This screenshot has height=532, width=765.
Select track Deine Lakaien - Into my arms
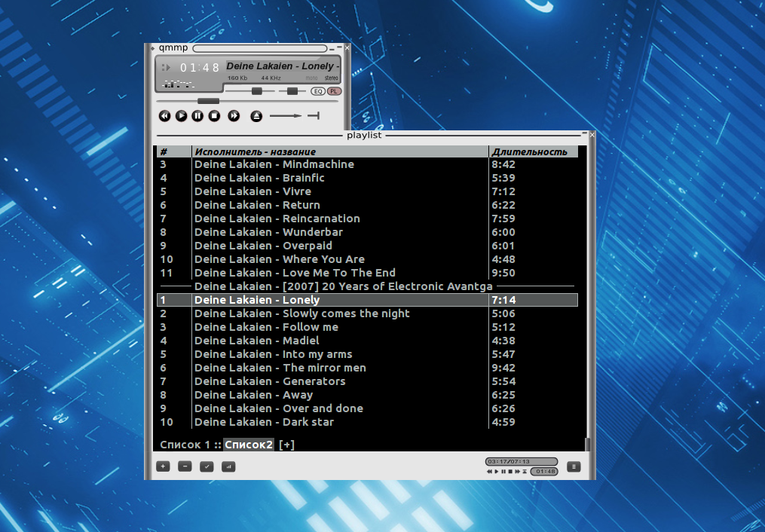click(367, 354)
